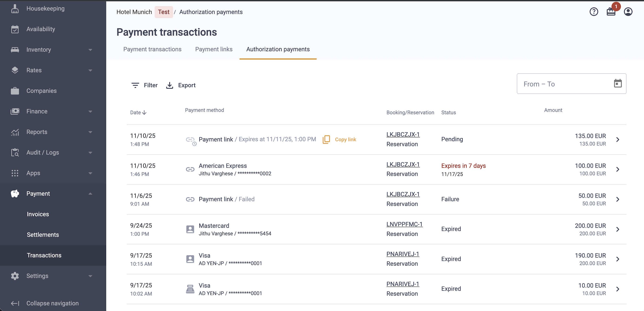Image resolution: width=644 pixels, height=311 pixels.
Task: Click the Hotel Munich breadcrumb
Action: (x=134, y=12)
